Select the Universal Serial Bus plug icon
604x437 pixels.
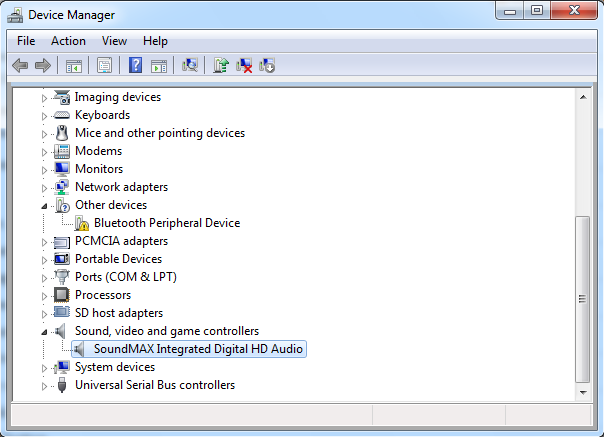pyautogui.click(x=62, y=385)
